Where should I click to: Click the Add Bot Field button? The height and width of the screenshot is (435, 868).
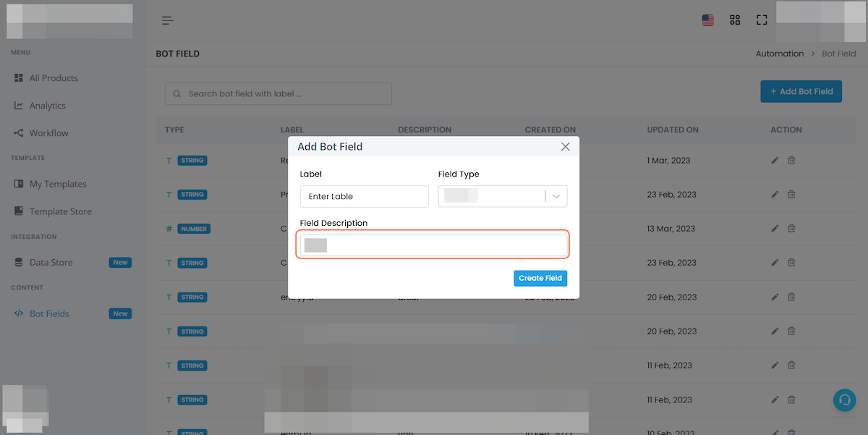pyautogui.click(x=801, y=91)
